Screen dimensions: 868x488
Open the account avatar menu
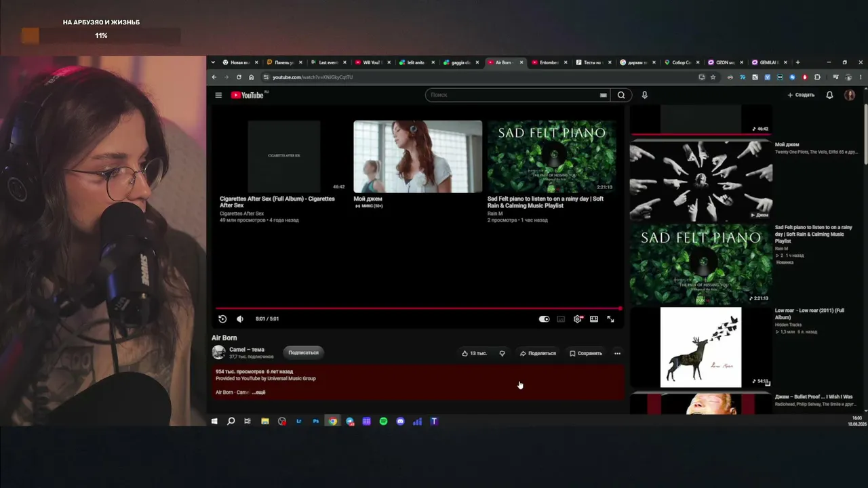850,95
